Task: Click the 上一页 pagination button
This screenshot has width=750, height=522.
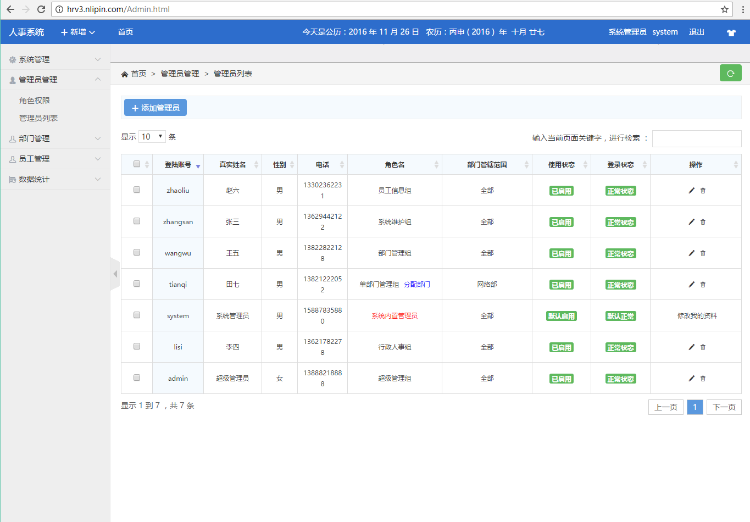Action: (666, 407)
